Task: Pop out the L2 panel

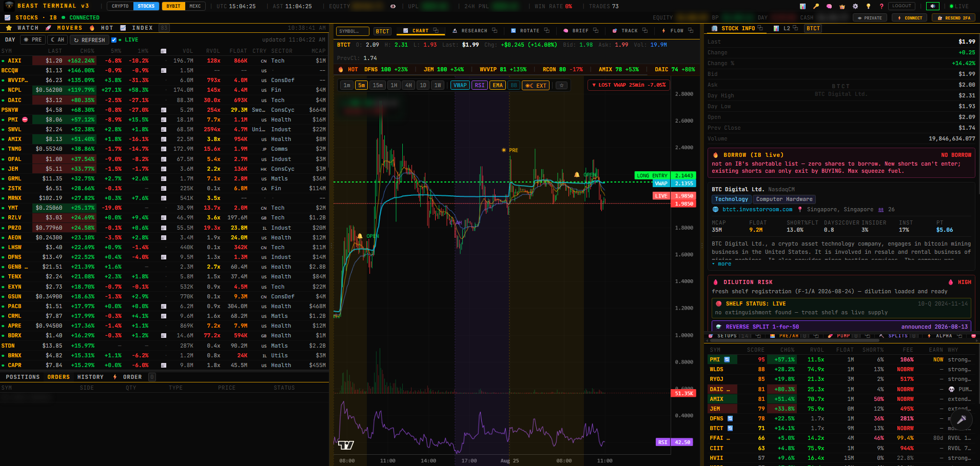Action: (x=795, y=28)
